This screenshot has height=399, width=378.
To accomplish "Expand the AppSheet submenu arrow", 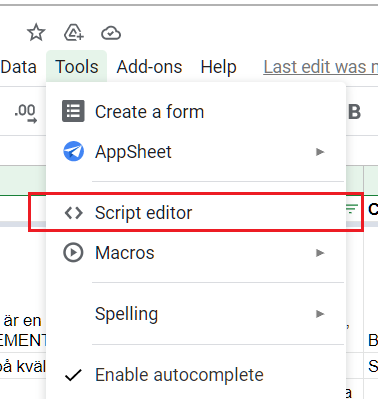I will click(x=320, y=152).
